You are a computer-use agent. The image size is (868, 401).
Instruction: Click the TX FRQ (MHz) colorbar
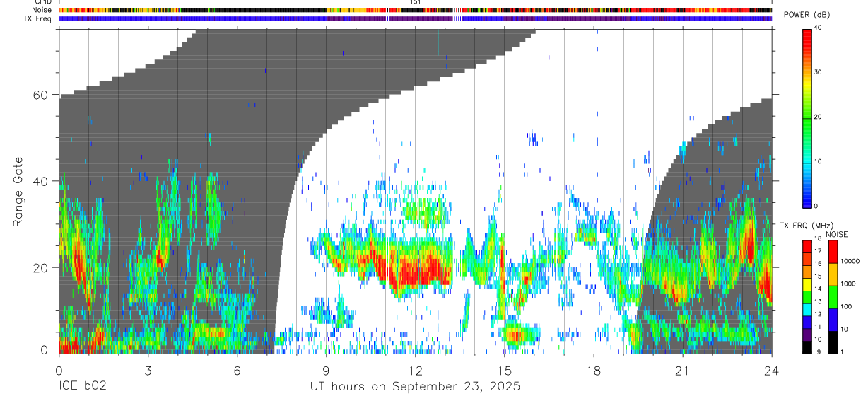pyautogui.click(x=807, y=296)
